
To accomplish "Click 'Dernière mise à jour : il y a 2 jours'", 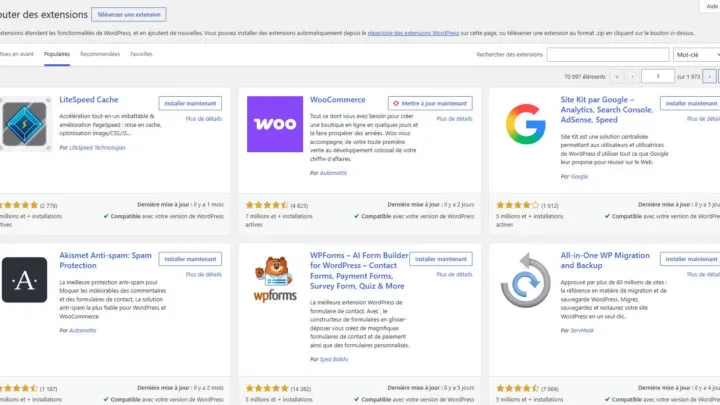I will 431,205.
